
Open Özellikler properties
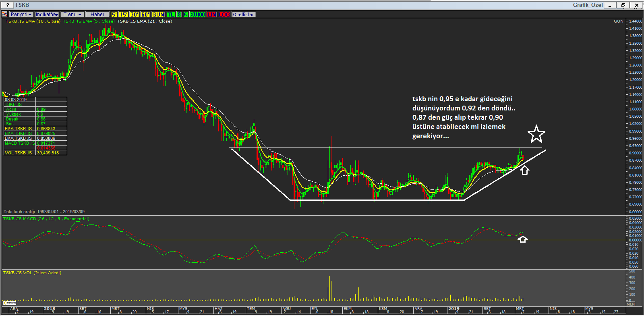(244, 14)
